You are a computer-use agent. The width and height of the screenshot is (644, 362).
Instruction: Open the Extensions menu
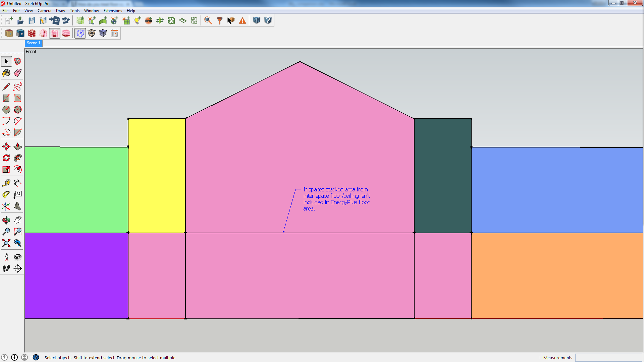[113, 11]
